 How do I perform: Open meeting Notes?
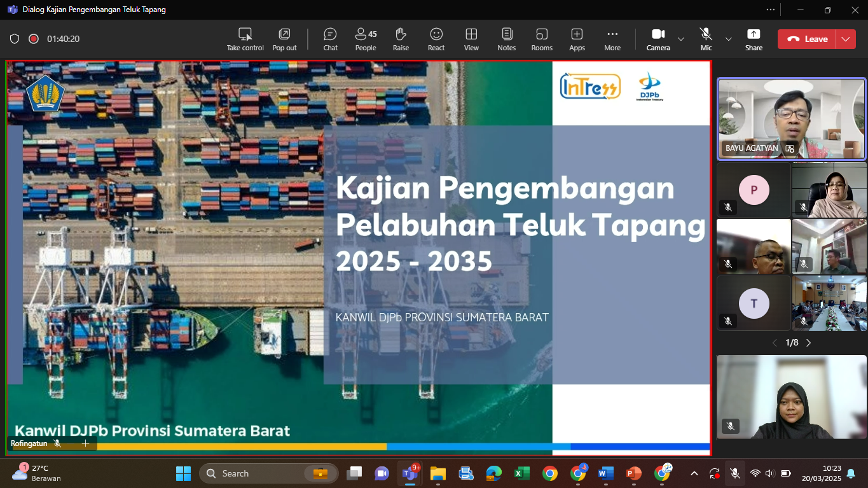coord(507,39)
